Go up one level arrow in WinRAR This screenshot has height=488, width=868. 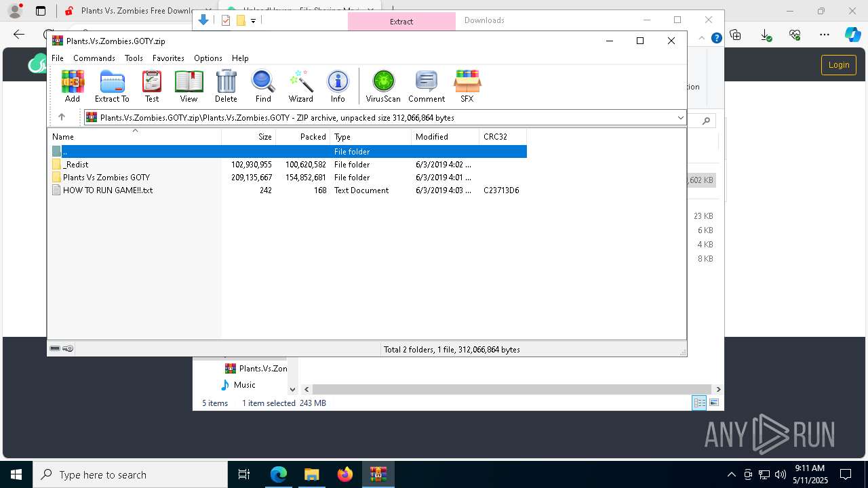(x=61, y=117)
